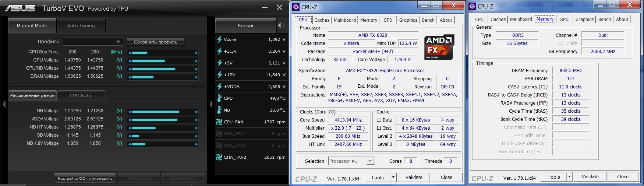Click Close button in the CPU window
The height and width of the screenshot is (186, 644).
point(446,178)
